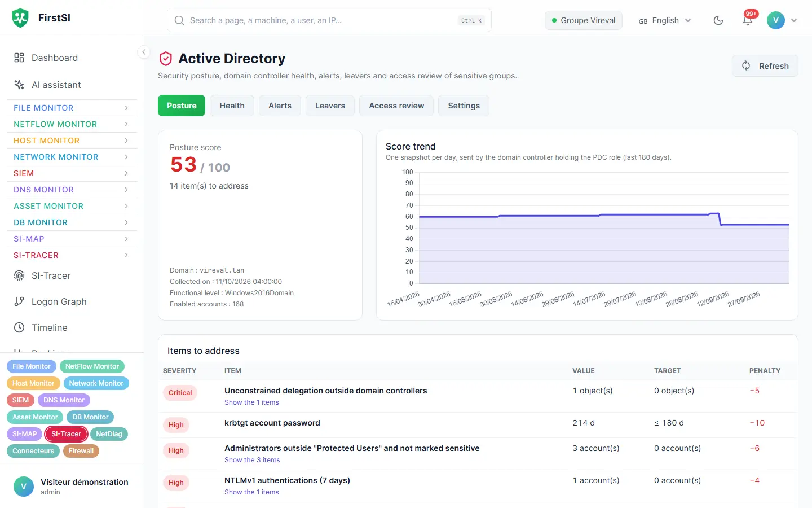Switch to the Alerts tab

(x=280, y=106)
